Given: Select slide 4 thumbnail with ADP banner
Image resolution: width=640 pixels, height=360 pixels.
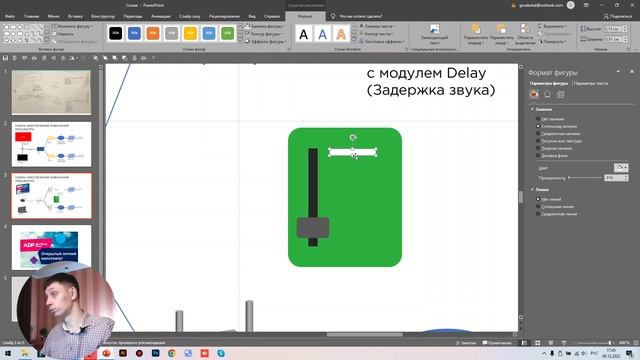Looking at the screenshot, I should 51,247.
